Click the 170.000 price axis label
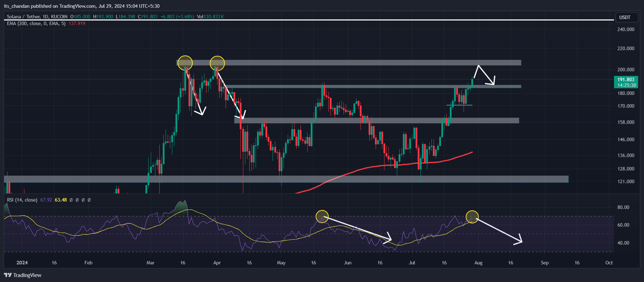The image size is (644, 282). click(626, 106)
